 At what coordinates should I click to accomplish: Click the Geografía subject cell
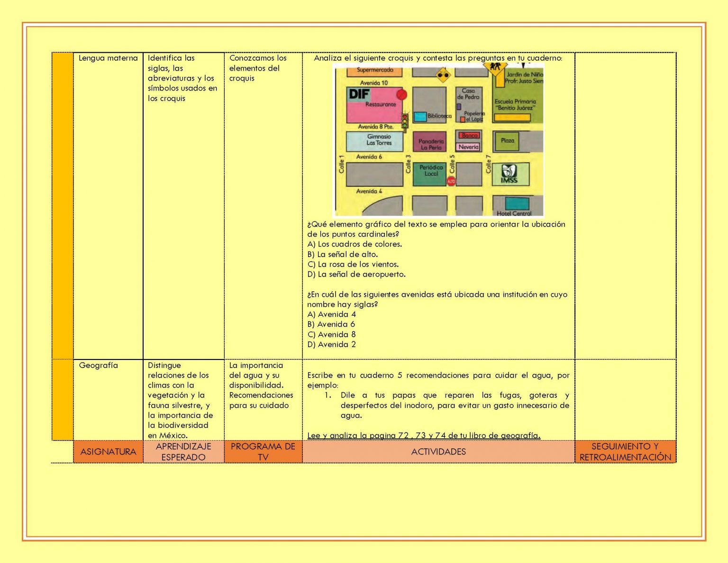98,365
